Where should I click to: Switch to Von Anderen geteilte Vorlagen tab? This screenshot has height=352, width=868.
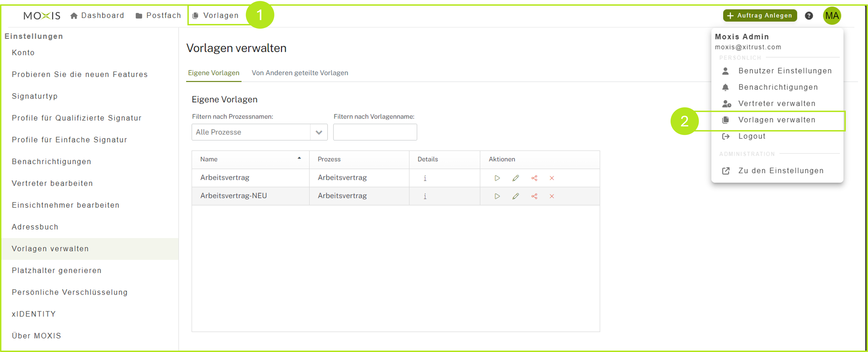click(299, 73)
